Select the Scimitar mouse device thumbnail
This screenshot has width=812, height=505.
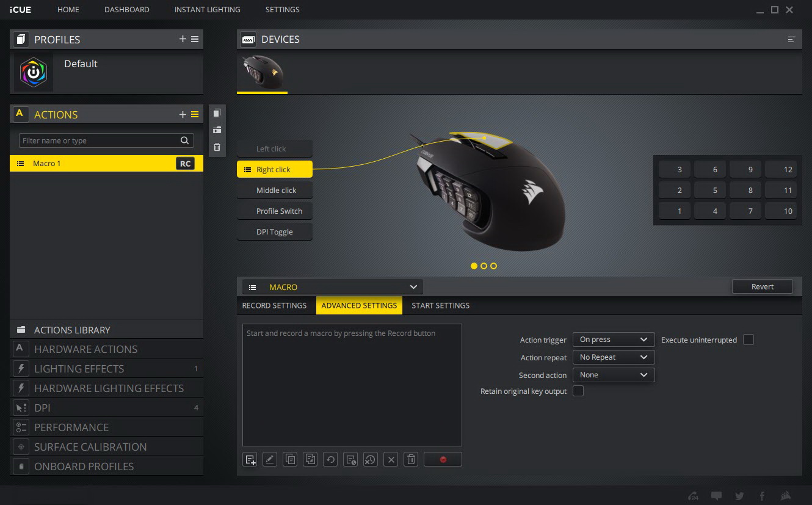(x=262, y=73)
